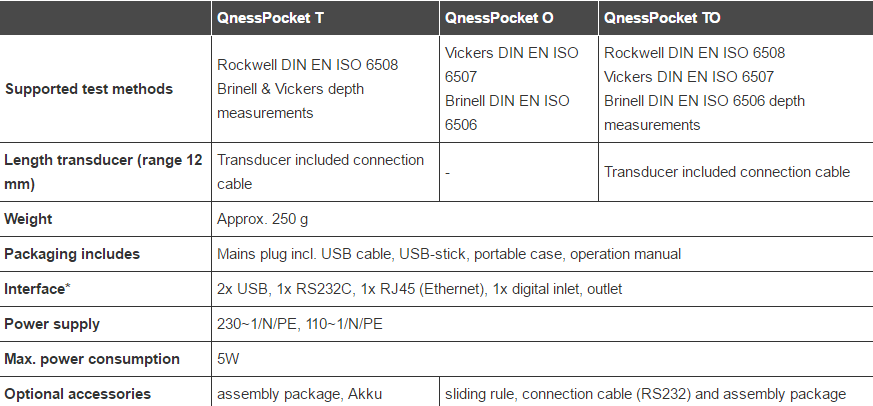Viewport: 873px width, 406px height.
Task: Click the Approx. 250 g weight value
Action: pyautogui.click(x=264, y=219)
